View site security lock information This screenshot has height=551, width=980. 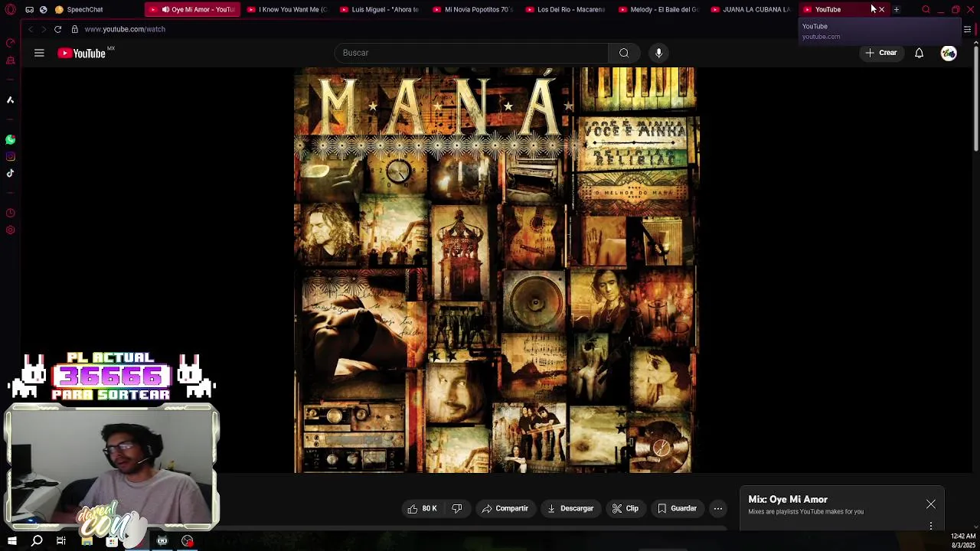74,29
